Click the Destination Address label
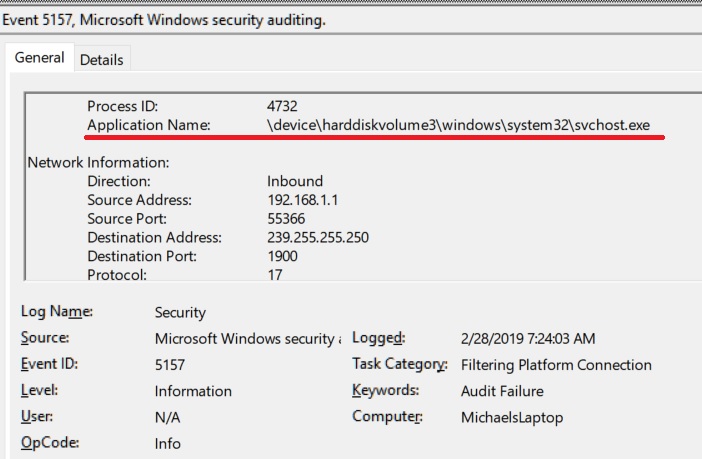 pos(154,238)
